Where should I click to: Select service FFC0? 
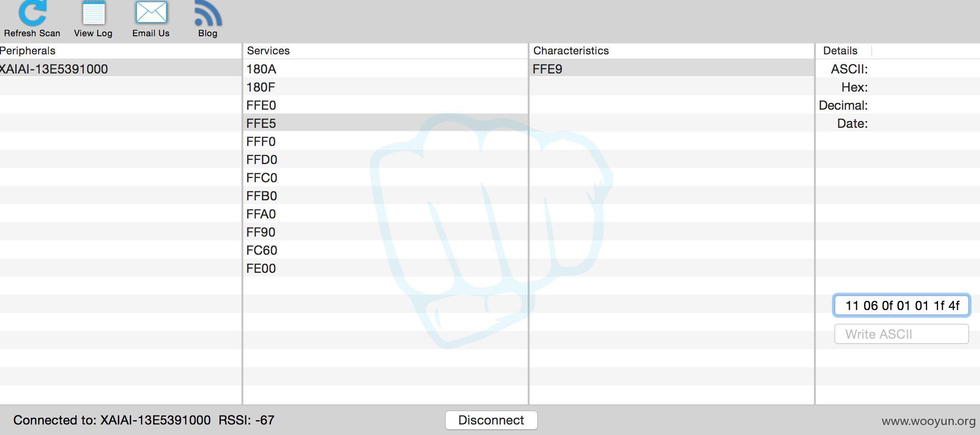click(x=386, y=177)
